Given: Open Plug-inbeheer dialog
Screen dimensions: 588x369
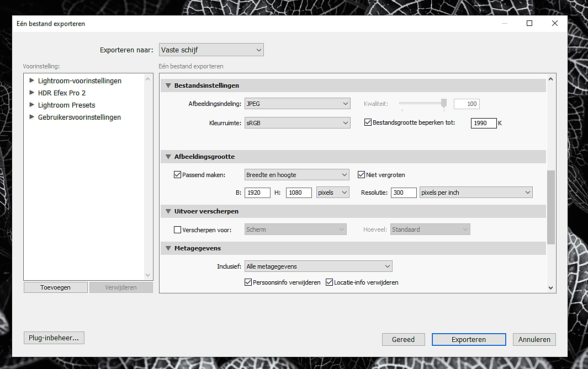Looking at the screenshot, I should 54,338.
